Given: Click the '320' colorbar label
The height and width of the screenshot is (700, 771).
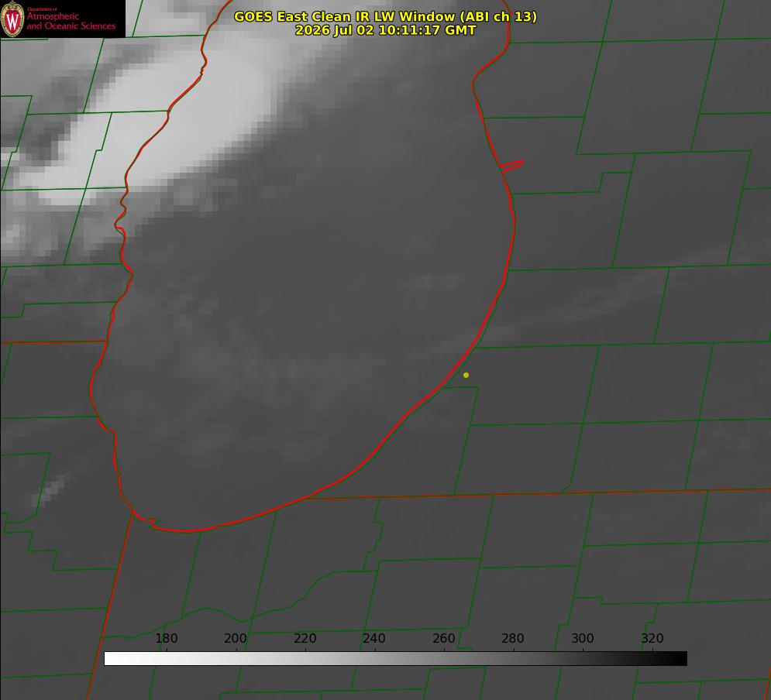Looking at the screenshot, I should tap(652, 638).
